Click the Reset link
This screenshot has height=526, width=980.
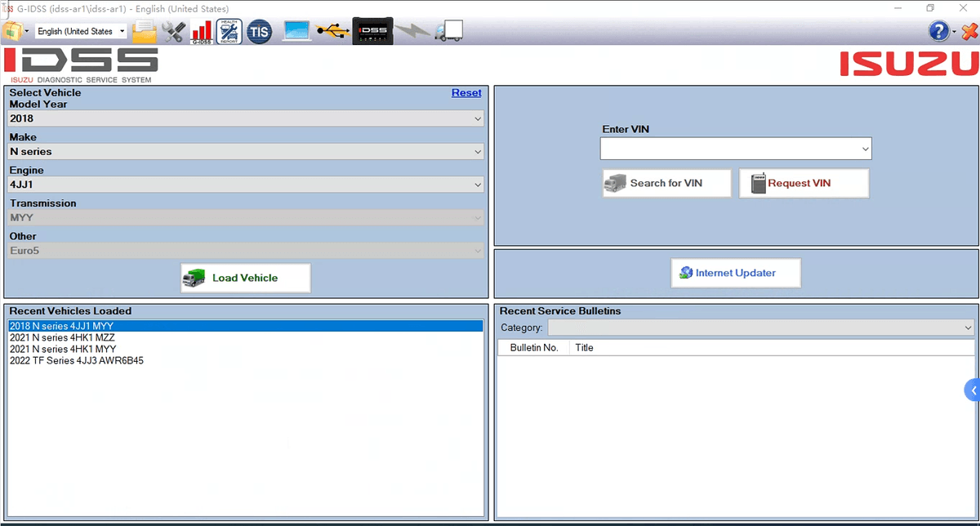(x=466, y=93)
